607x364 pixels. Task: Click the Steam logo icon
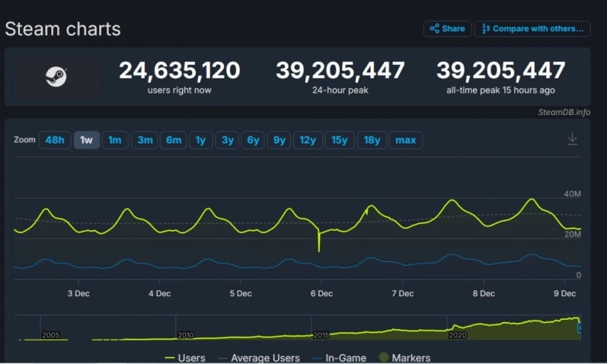(x=56, y=76)
